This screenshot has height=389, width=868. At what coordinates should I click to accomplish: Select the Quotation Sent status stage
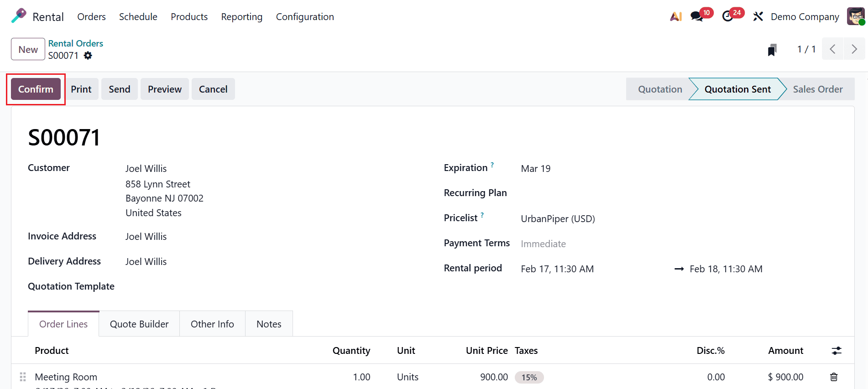tap(737, 89)
